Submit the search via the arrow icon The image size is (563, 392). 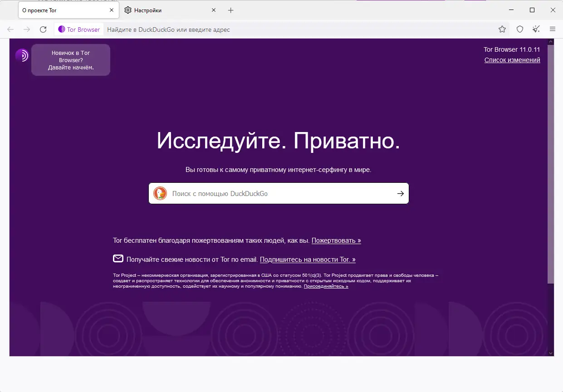[x=400, y=193]
